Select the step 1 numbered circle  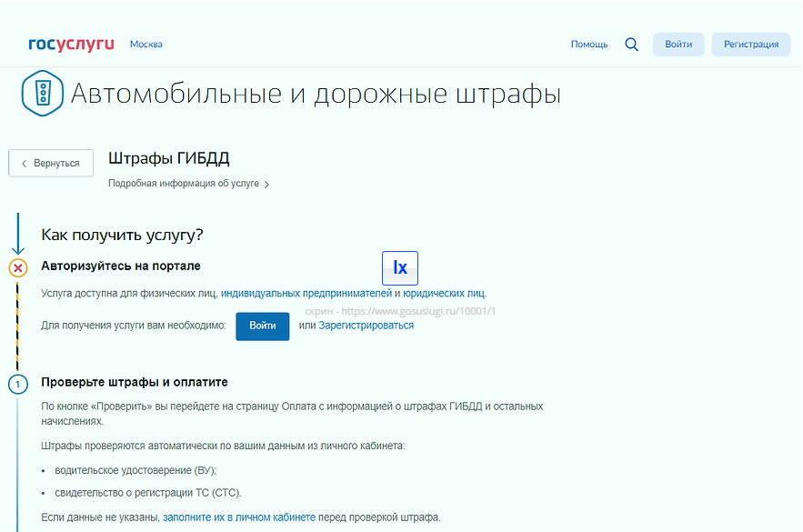(17, 384)
